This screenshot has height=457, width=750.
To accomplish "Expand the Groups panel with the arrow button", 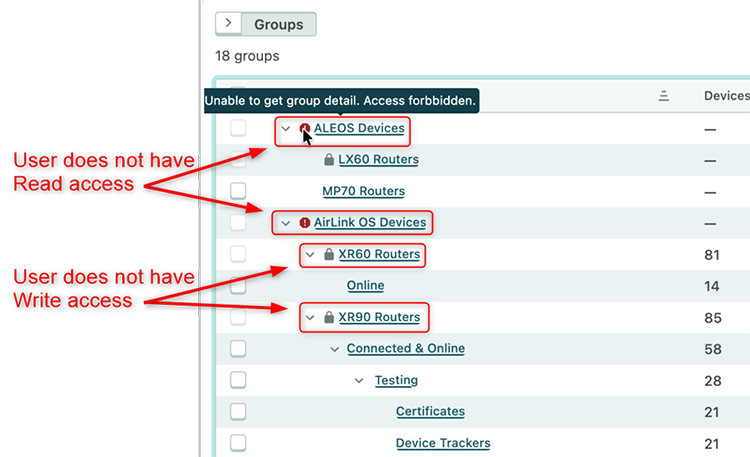I will click(x=228, y=23).
